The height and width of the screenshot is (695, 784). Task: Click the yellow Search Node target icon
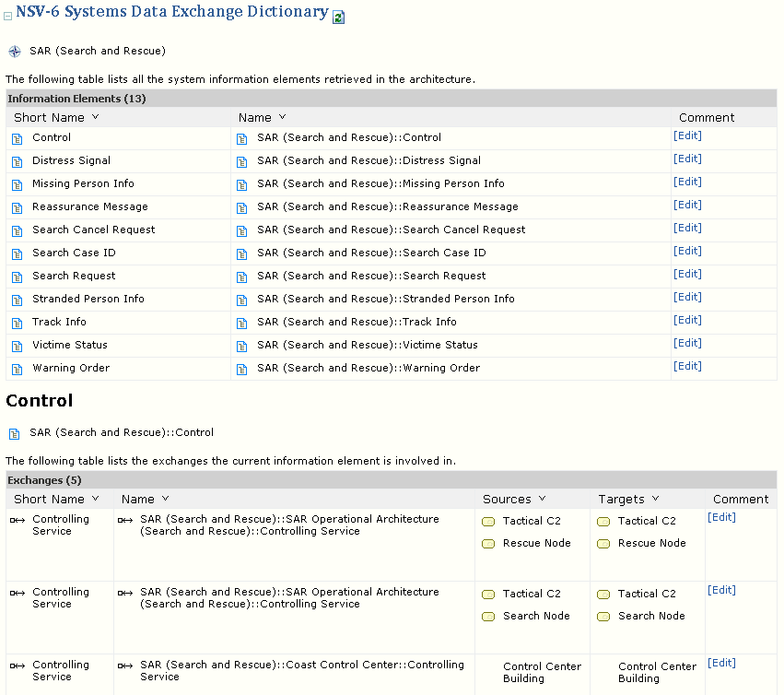tap(603, 617)
